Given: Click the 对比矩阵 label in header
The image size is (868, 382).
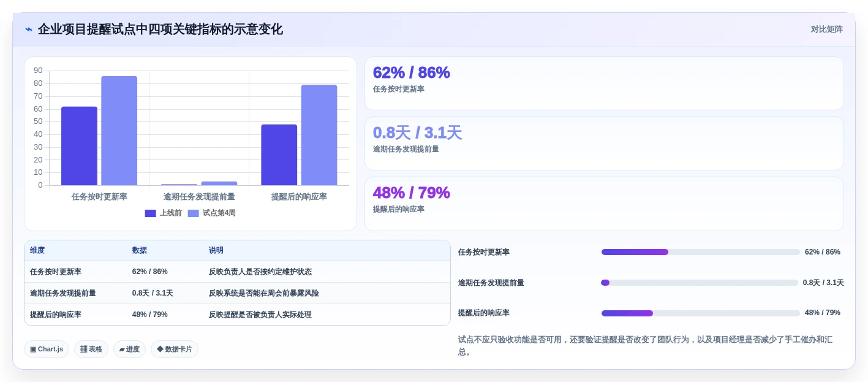Looking at the screenshot, I should (x=826, y=29).
